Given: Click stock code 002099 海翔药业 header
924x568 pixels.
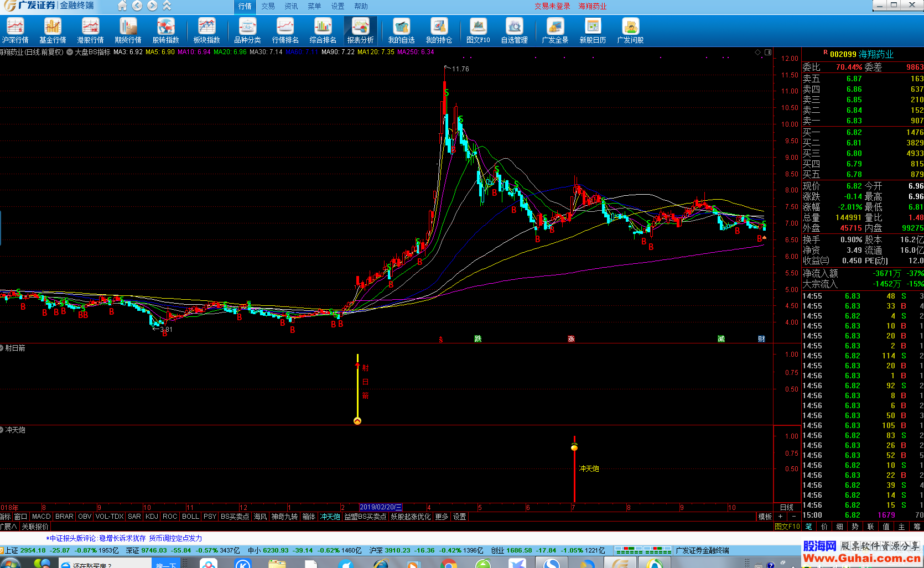Looking at the screenshot, I should (x=861, y=54).
